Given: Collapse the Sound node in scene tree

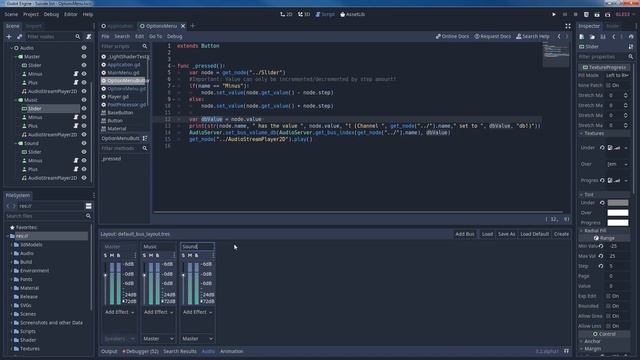Looking at the screenshot, I should pos(16,143).
